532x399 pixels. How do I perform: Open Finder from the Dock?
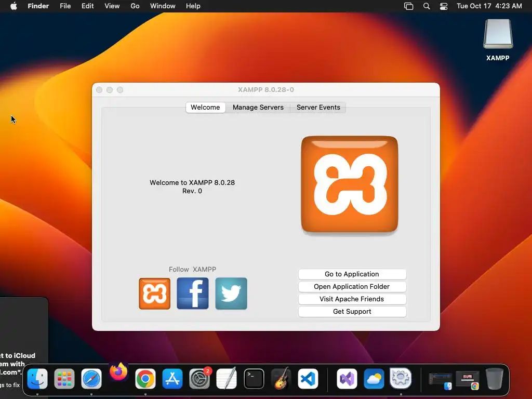point(37,379)
